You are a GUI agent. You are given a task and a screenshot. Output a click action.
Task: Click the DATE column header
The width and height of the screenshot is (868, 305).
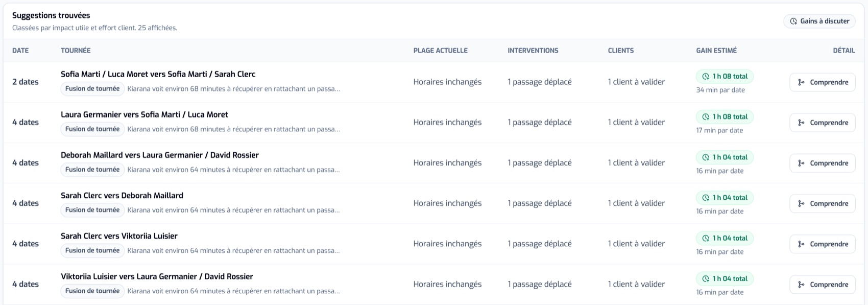[x=20, y=51]
